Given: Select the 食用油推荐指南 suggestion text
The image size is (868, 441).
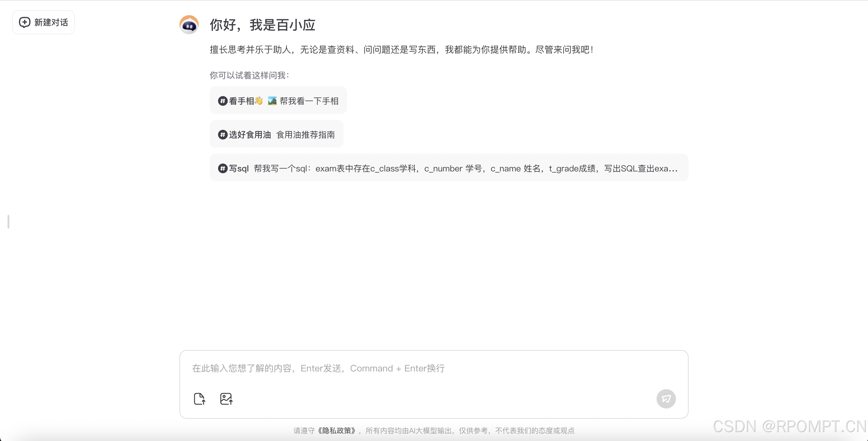Looking at the screenshot, I should (305, 135).
